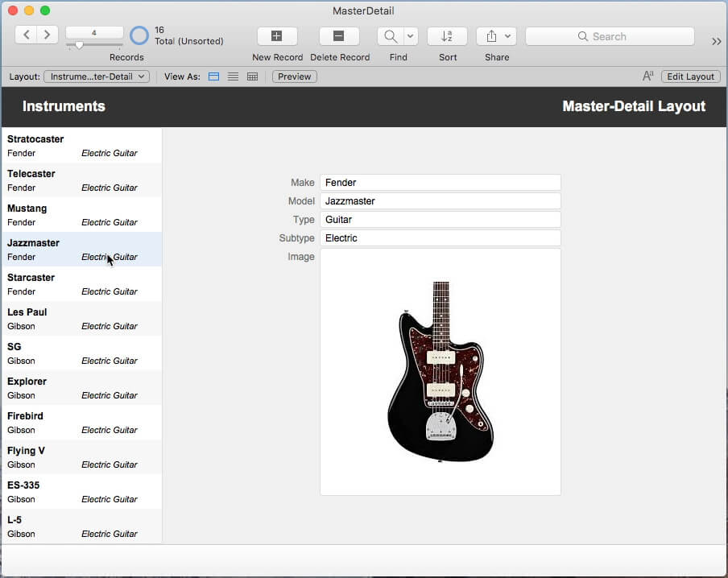
Task: Click the found set pie circle icon
Action: (x=139, y=35)
